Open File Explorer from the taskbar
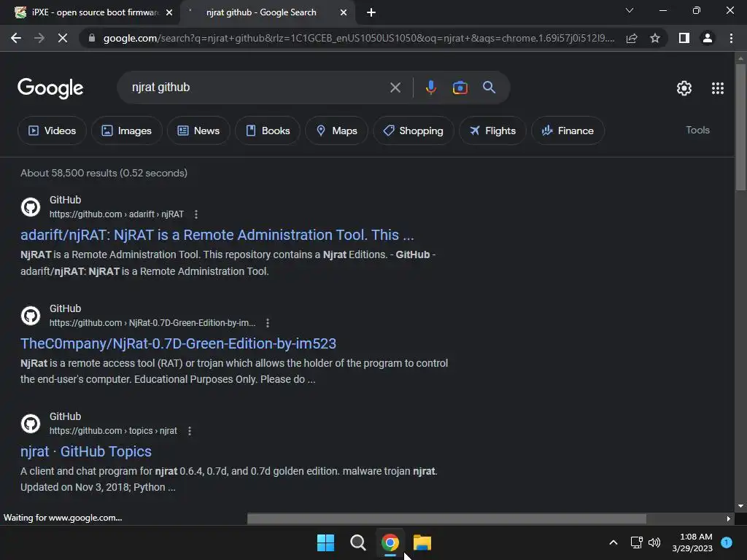Screen dimensions: 747x560 [422, 542]
